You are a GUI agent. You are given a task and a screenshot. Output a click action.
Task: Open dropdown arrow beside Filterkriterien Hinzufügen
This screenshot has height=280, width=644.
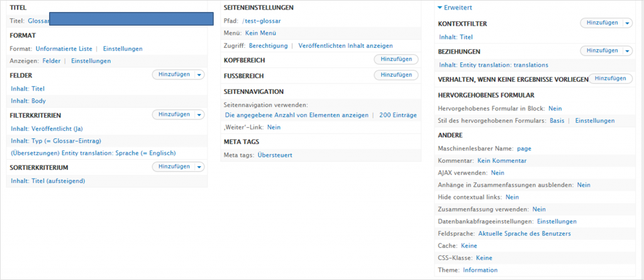pos(200,115)
